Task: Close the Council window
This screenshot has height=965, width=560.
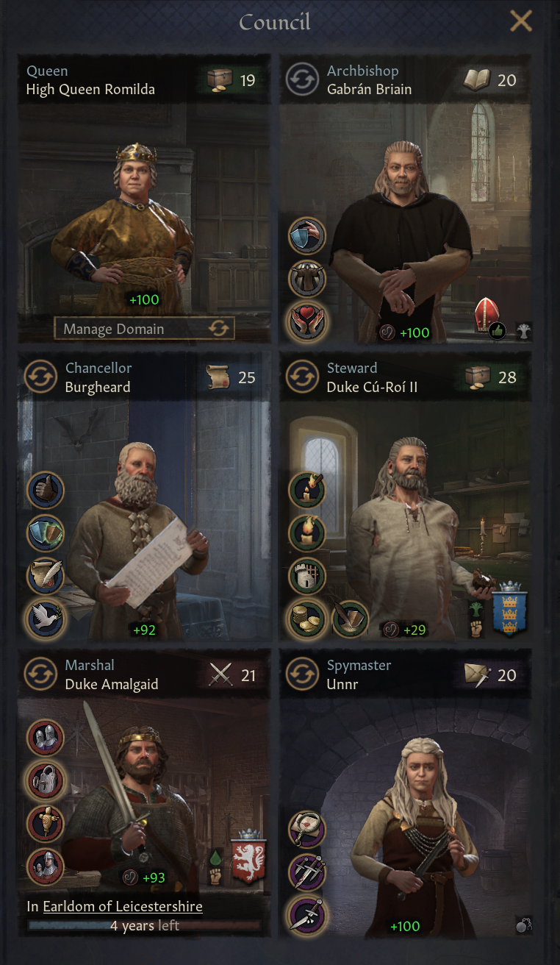Action: (x=521, y=21)
